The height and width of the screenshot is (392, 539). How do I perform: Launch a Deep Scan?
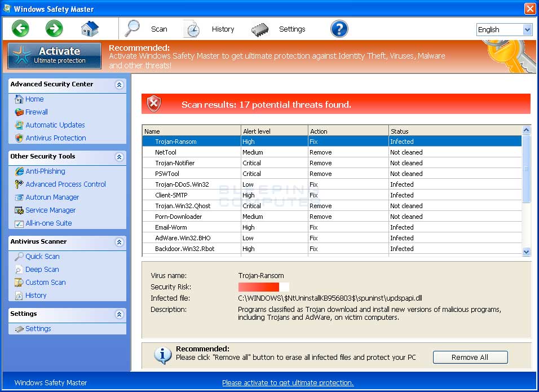tap(41, 269)
